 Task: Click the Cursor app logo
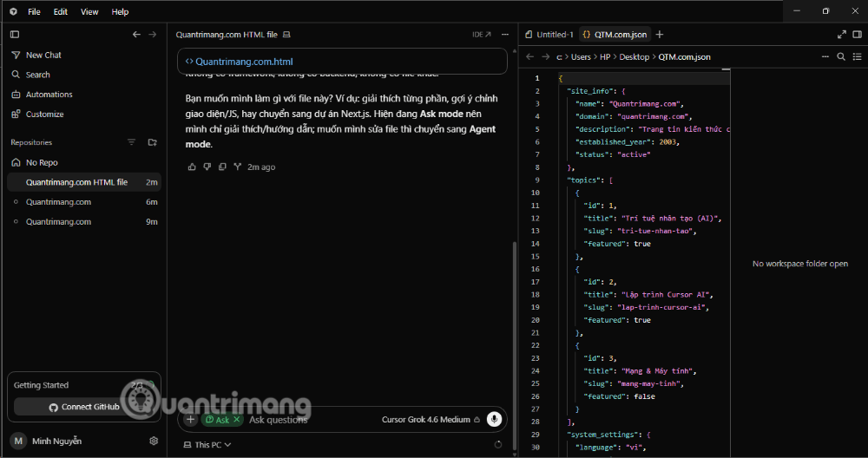pyautogui.click(x=13, y=11)
